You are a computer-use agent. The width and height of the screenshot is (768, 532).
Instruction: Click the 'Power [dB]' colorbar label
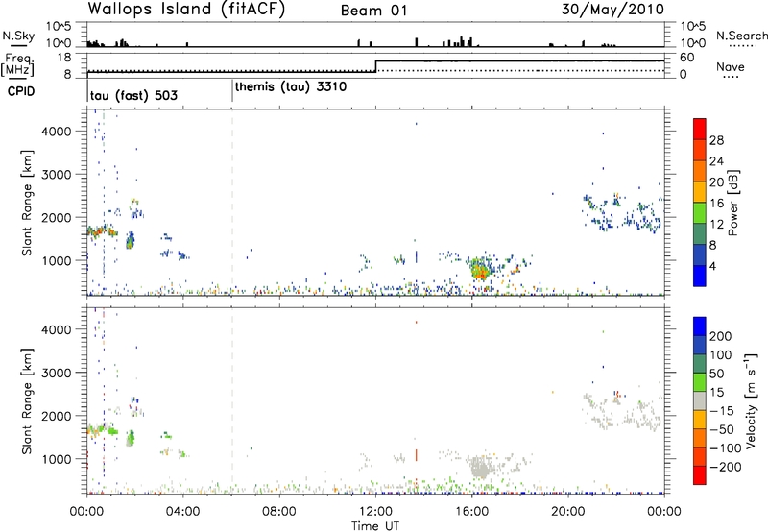(733, 203)
